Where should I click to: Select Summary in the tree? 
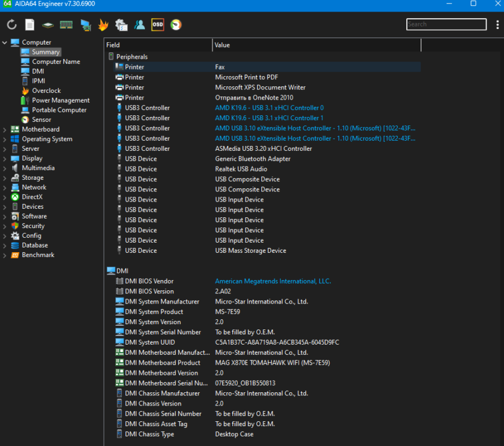click(46, 52)
